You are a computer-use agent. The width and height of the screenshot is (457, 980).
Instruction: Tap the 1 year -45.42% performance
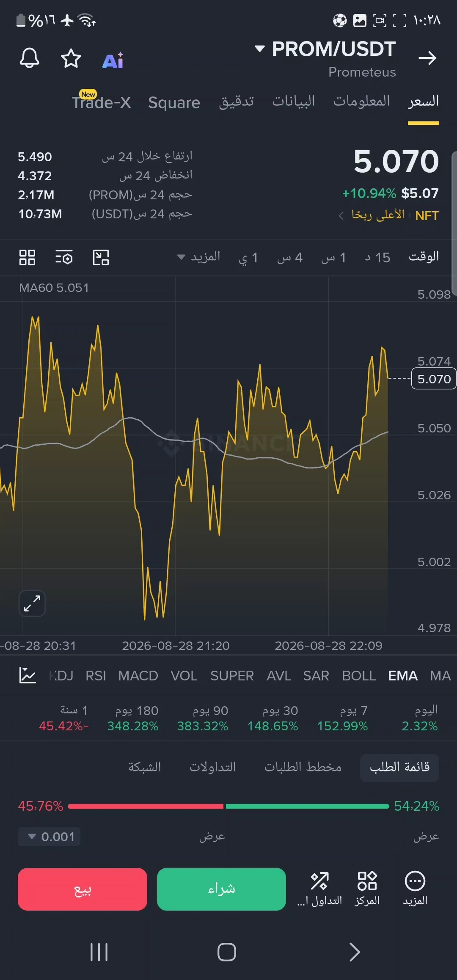click(64, 718)
